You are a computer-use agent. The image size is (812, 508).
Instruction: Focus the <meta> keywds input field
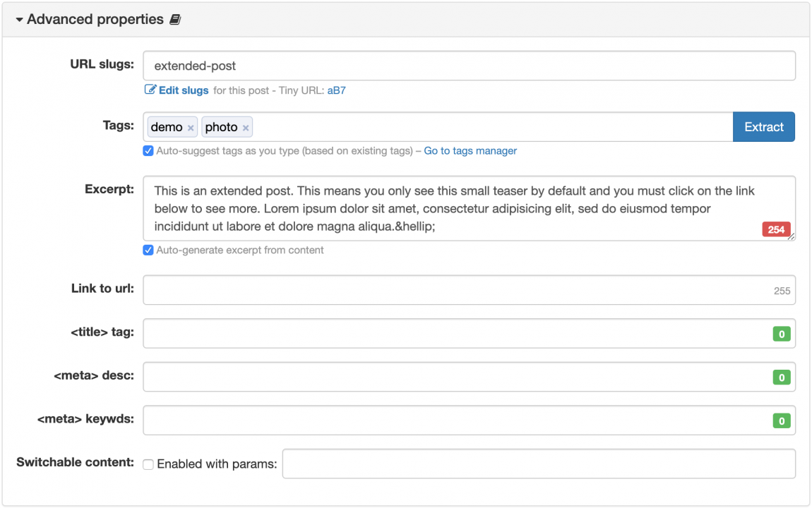click(469, 420)
